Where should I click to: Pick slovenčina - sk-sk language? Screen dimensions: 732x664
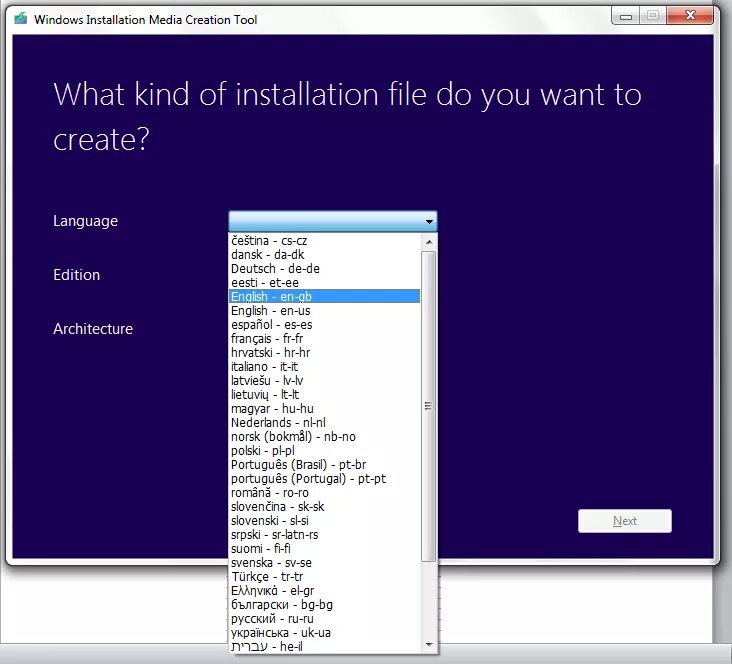[x=324, y=507]
